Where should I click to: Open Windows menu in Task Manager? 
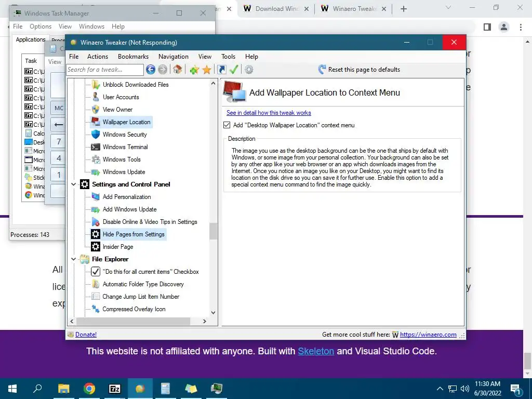click(x=91, y=26)
